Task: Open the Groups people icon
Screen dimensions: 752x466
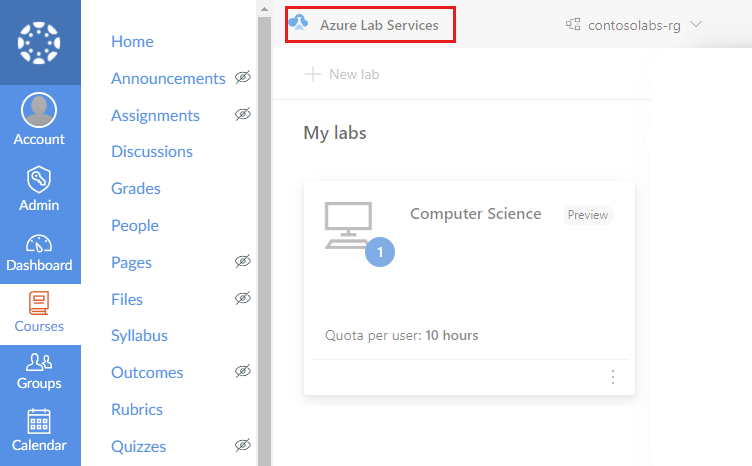Action: 39,362
